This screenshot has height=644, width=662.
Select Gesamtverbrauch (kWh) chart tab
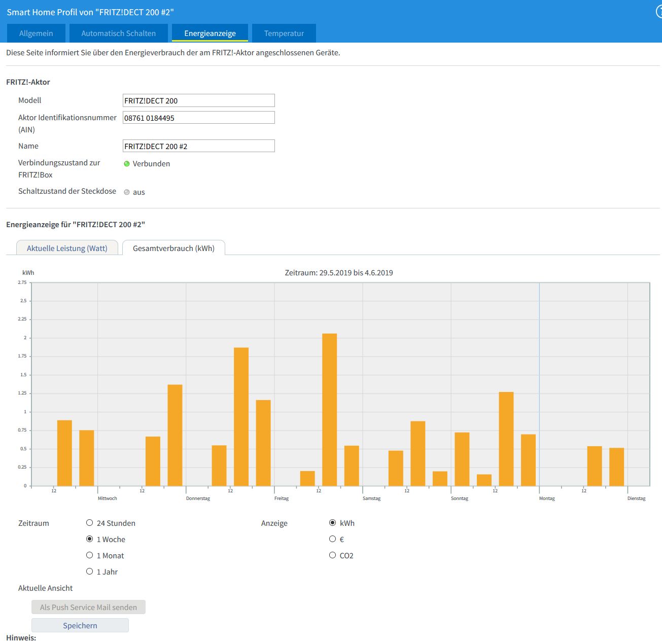click(173, 248)
